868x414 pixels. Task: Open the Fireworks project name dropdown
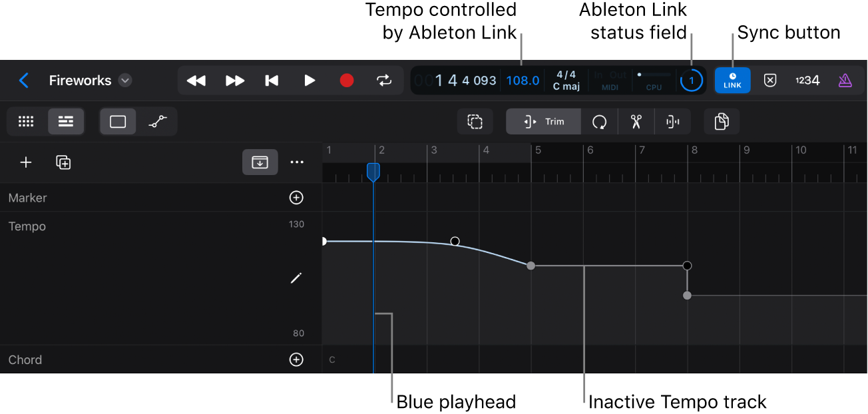[124, 80]
